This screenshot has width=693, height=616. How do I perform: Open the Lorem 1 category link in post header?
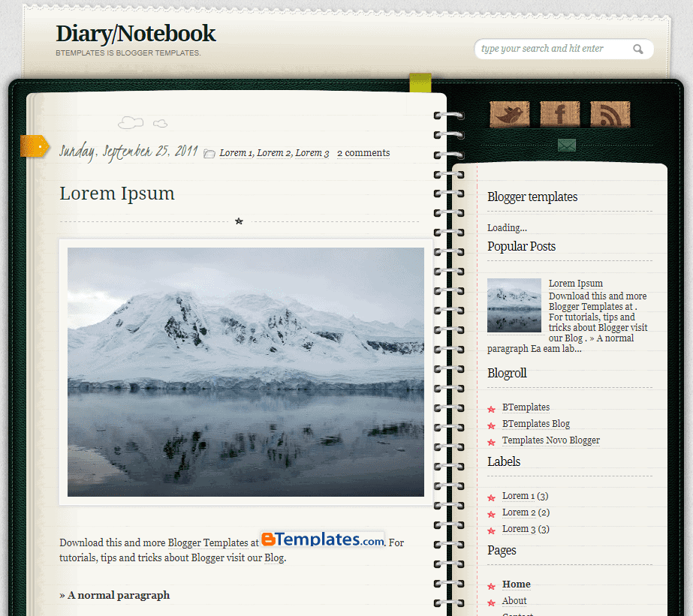237,153
